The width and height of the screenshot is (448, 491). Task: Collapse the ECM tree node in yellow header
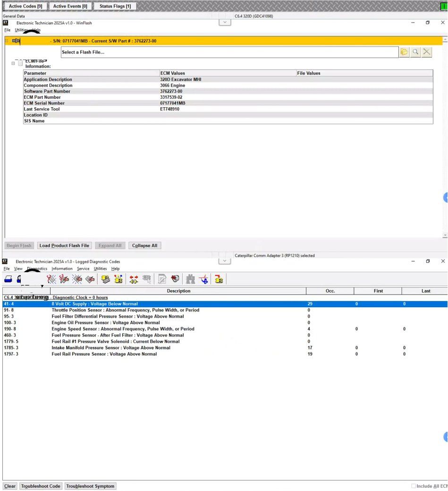(7, 41)
